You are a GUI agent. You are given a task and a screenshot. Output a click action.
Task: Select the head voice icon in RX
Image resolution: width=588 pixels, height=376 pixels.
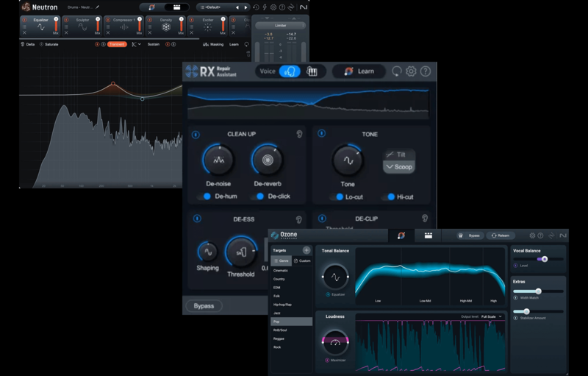tap(290, 71)
